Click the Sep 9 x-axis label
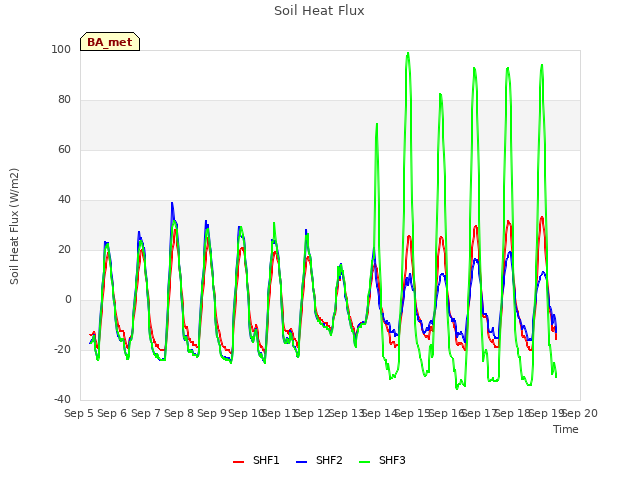 [x=212, y=413]
